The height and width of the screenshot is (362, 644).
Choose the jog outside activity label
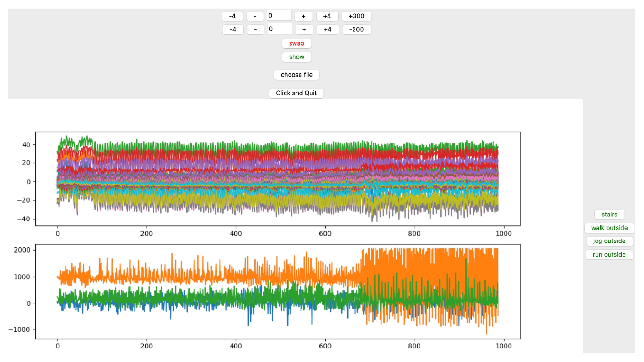609,241
